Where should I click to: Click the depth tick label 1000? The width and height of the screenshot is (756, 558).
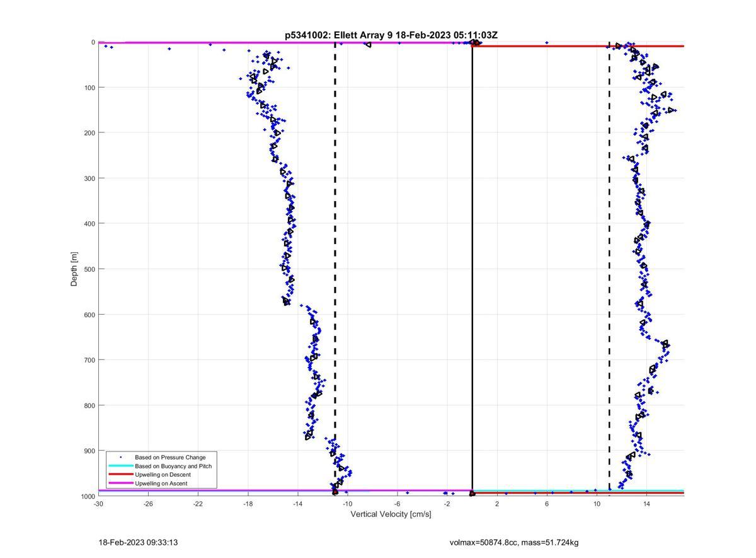pyautogui.click(x=88, y=496)
